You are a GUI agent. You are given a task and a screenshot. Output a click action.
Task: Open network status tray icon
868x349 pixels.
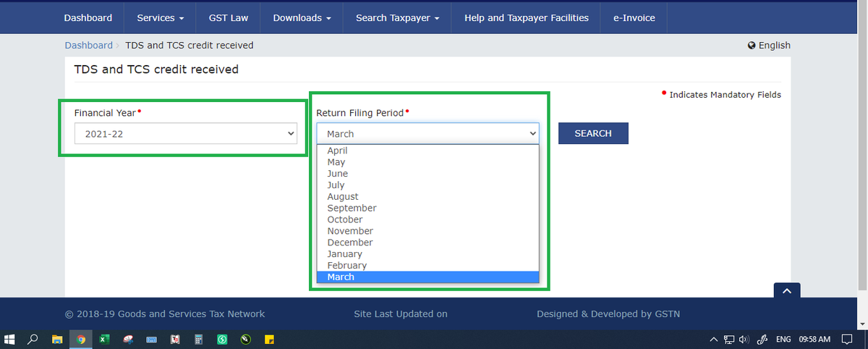pos(729,339)
